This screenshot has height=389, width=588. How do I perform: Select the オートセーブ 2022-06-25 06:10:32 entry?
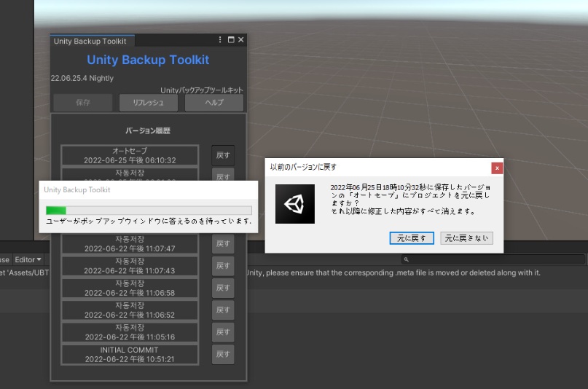coord(130,155)
